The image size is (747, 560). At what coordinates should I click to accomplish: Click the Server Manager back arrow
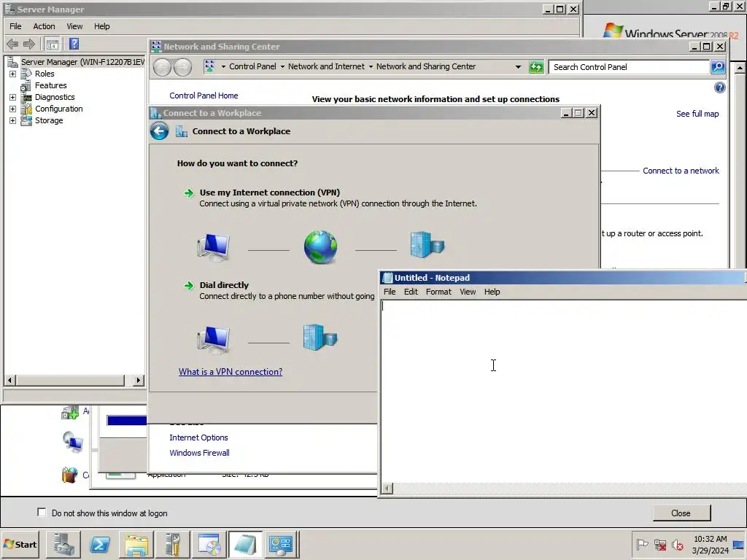12,44
